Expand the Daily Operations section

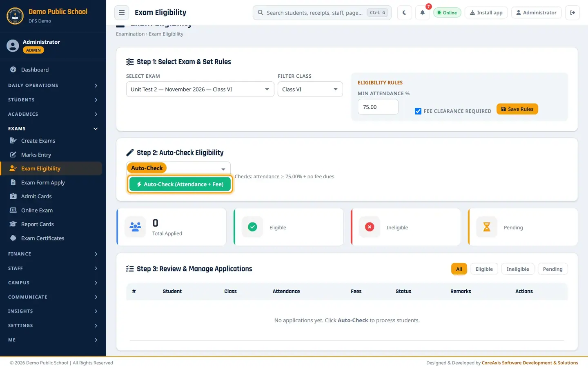point(53,85)
